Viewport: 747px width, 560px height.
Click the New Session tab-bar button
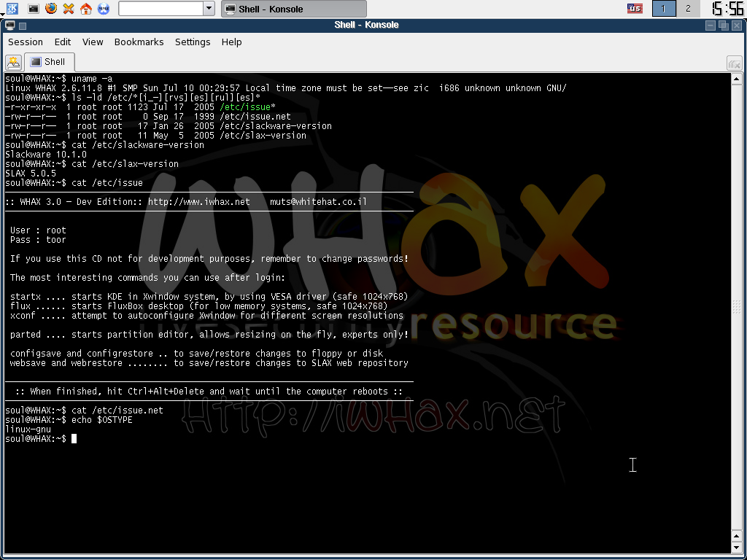point(13,62)
